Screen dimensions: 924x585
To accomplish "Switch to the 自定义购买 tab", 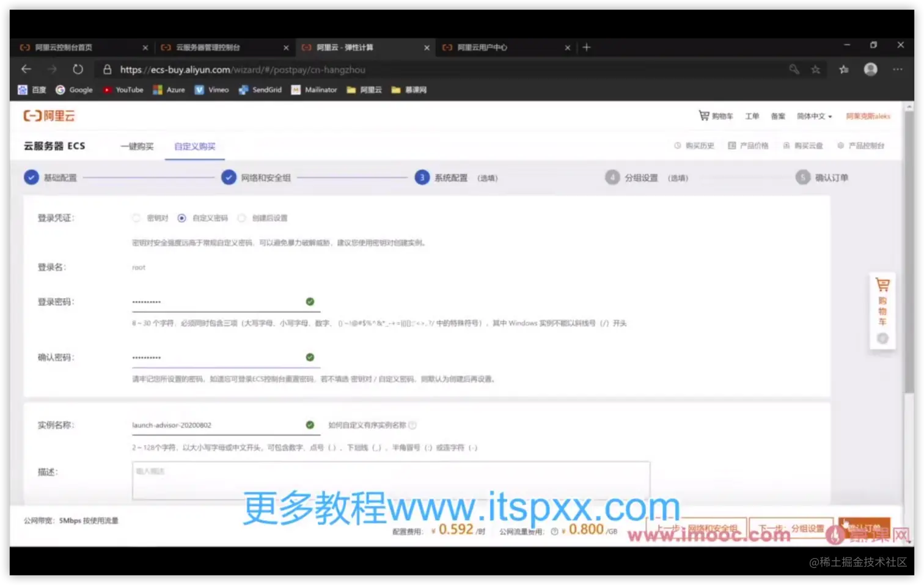I will (x=195, y=147).
